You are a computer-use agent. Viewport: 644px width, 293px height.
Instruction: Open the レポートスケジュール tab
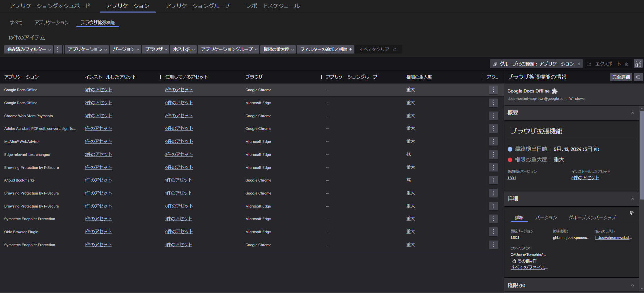[273, 6]
